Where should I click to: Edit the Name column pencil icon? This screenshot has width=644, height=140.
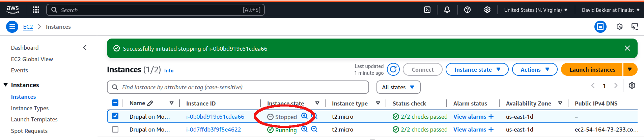150,103
